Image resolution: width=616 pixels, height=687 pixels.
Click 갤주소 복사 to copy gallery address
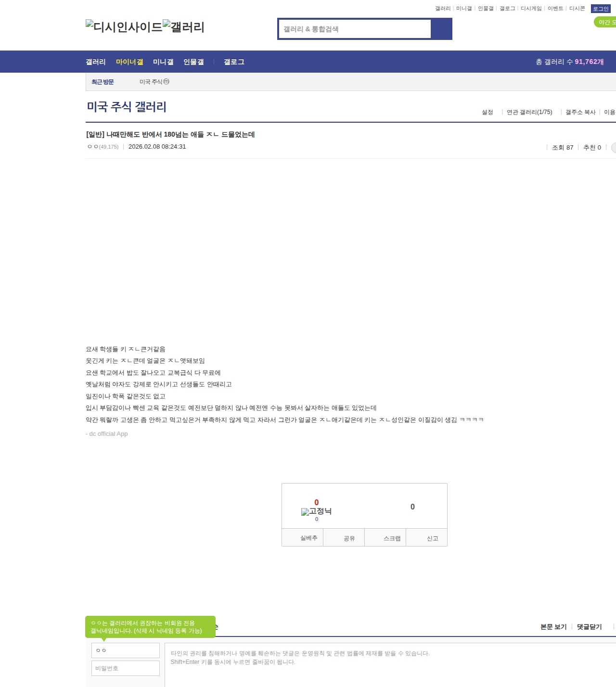[x=580, y=112]
